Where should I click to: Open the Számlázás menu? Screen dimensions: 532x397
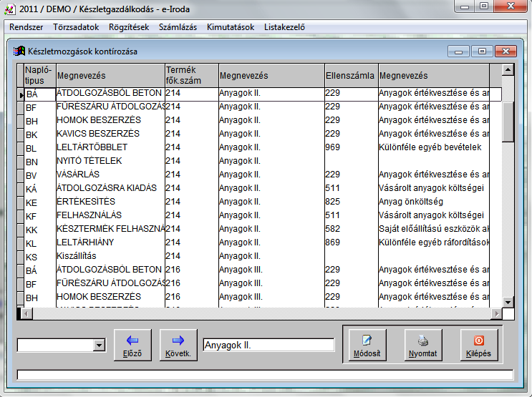tap(178, 27)
